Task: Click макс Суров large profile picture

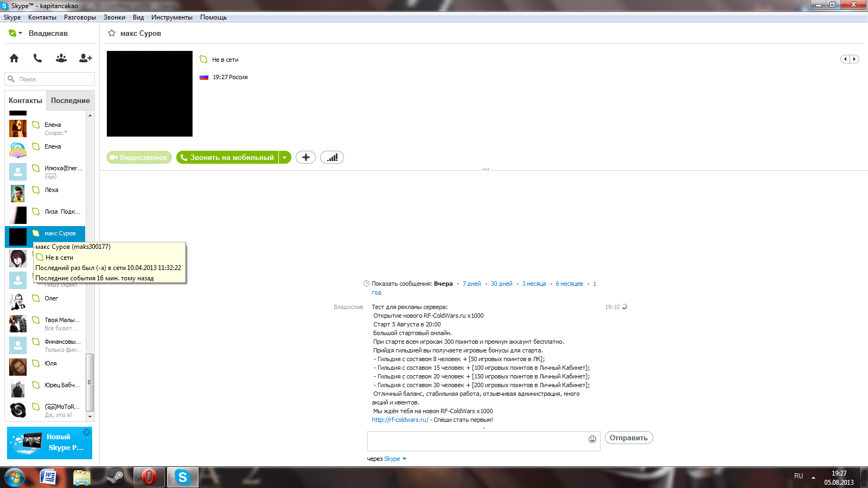Action: tap(150, 94)
